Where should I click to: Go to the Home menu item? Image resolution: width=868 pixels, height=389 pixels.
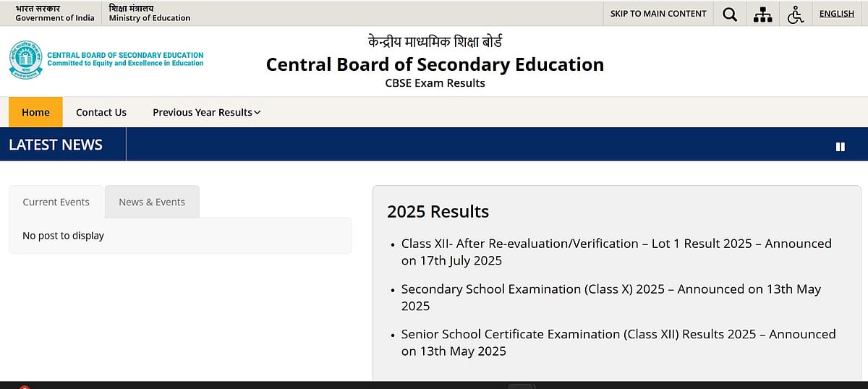click(35, 112)
